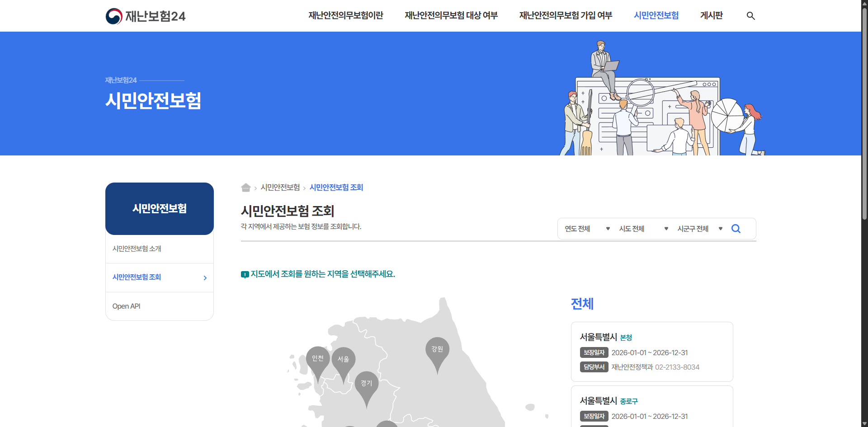Open the site search magnifier in the header

click(x=751, y=15)
